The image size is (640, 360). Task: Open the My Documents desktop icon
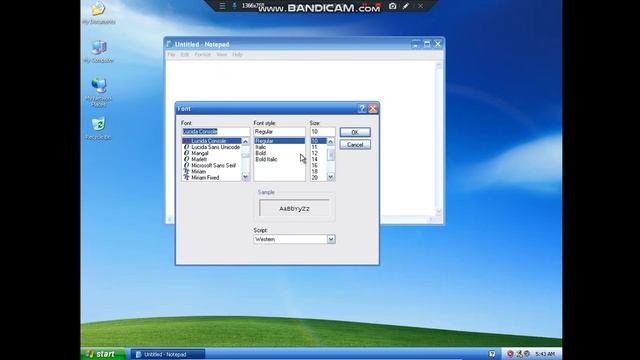click(x=98, y=12)
